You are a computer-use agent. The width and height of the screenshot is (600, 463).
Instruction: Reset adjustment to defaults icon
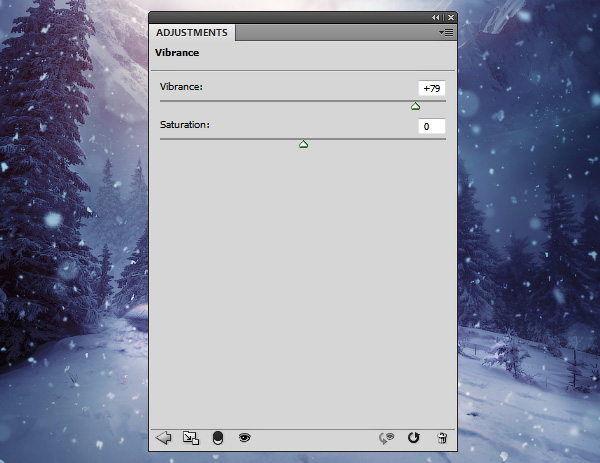click(x=414, y=437)
